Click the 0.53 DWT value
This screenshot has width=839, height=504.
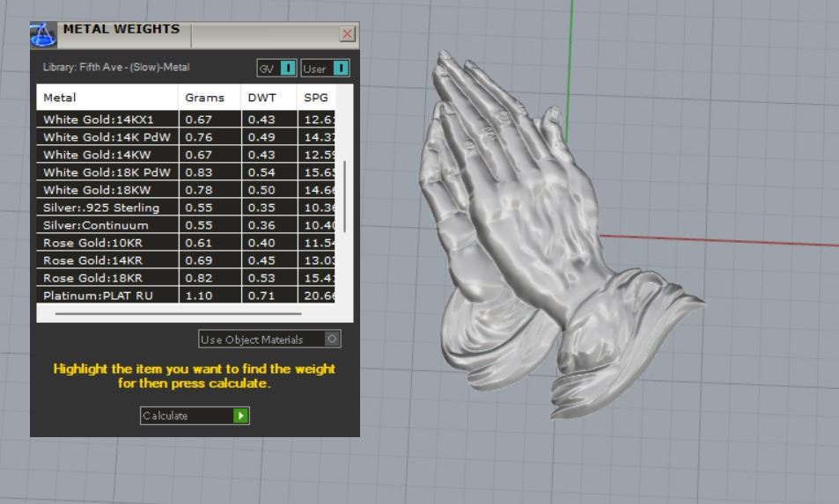[261, 278]
